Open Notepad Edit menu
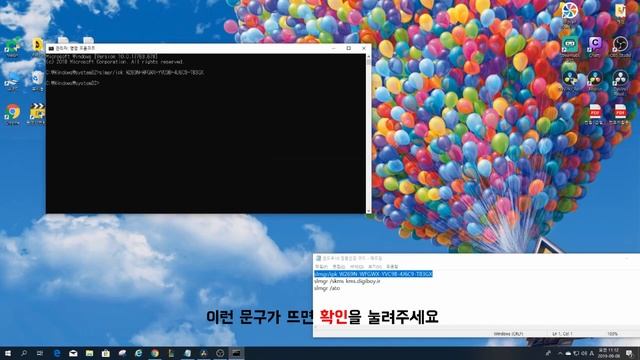The image size is (640, 360). tap(338, 266)
